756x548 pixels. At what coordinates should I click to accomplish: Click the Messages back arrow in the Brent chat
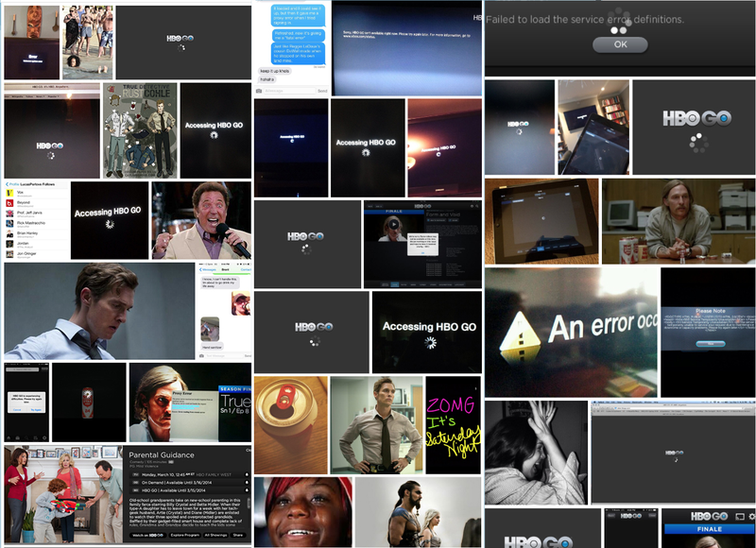(x=208, y=269)
